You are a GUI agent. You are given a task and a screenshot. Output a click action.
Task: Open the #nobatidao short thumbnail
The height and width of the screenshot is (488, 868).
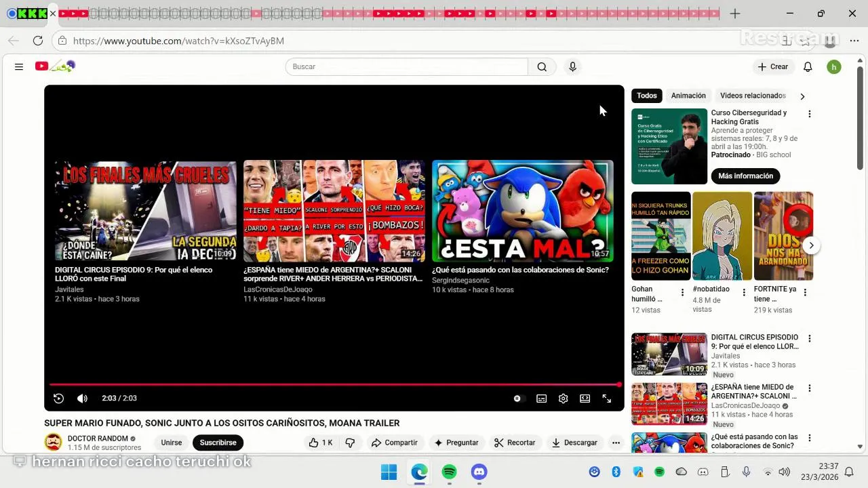point(722,236)
